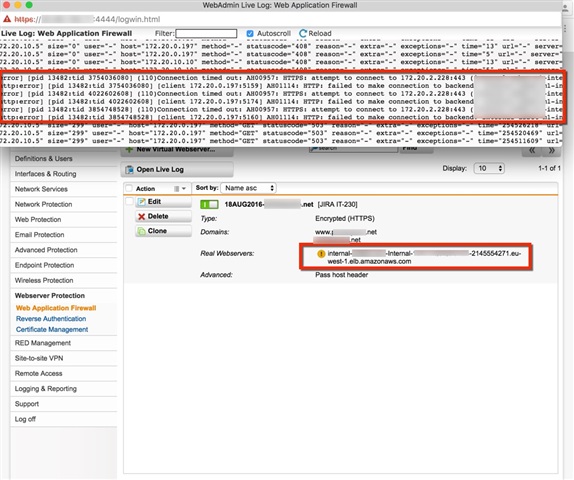Viewport: 574px width, 480px height.
Task: Open Site-to-site VPN menu
Action: point(39,358)
